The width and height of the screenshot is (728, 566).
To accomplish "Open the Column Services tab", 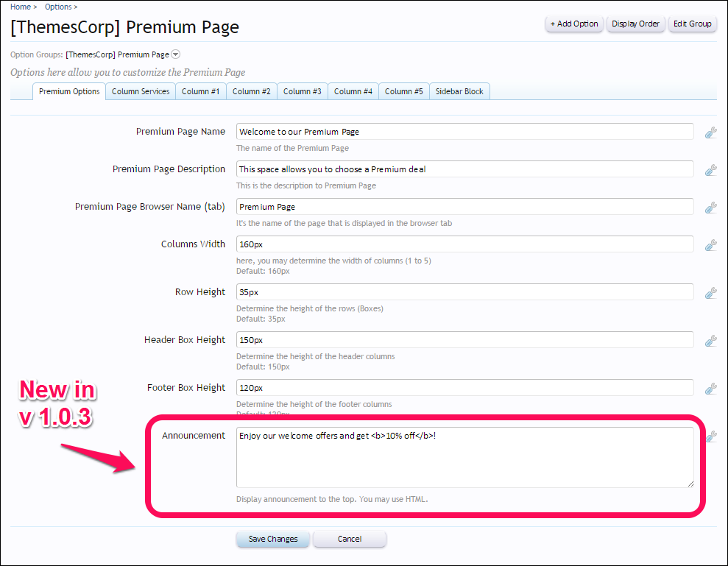I will pyautogui.click(x=141, y=91).
